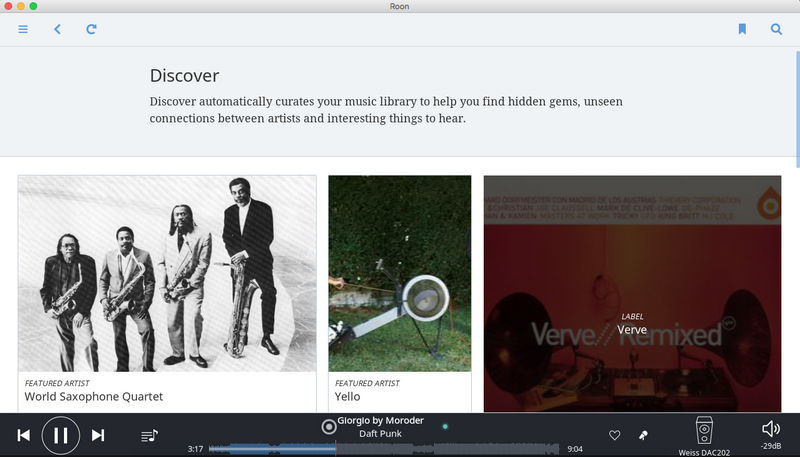
Task: Open the volume control speaker icon
Action: point(770,429)
